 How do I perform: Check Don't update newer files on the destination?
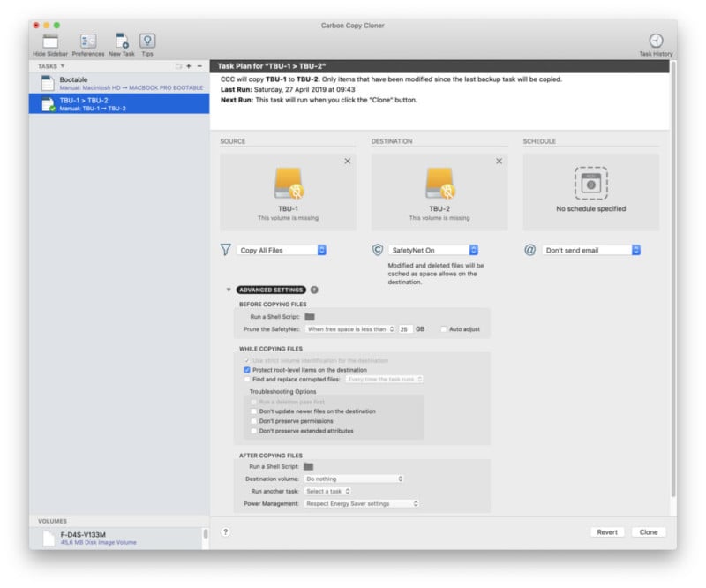tap(253, 411)
